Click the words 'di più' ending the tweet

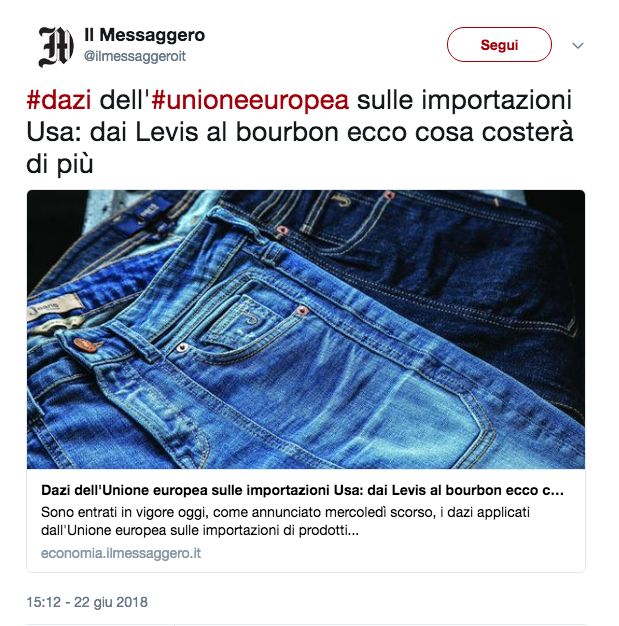[x=60, y=164]
